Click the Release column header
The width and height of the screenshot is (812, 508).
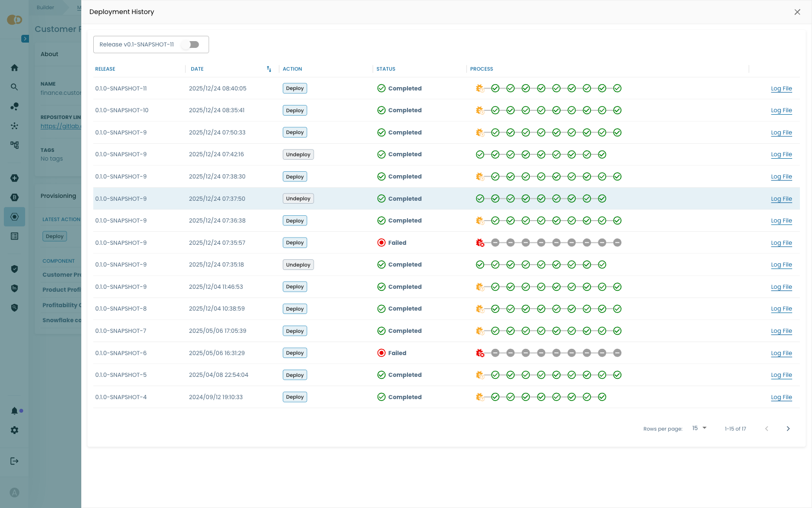click(x=105, y=69)
